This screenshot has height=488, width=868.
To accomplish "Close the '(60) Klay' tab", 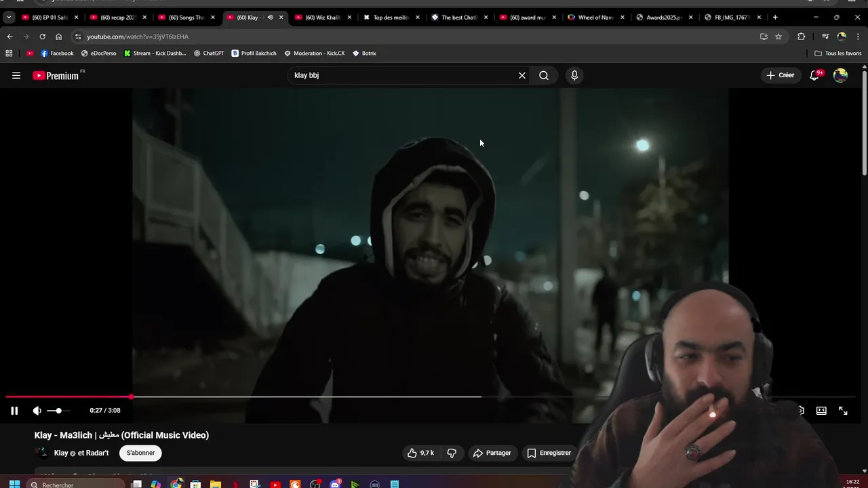I will (x=281, y=17).
